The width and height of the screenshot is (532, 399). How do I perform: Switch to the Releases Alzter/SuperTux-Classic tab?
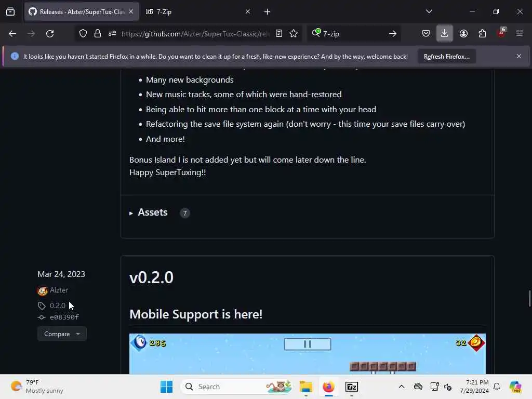(81, 11)
